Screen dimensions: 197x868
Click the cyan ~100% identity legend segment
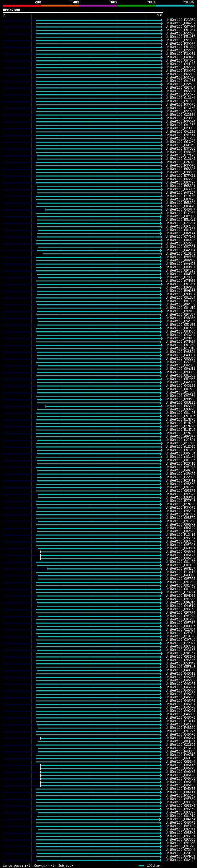coord(175,6)
